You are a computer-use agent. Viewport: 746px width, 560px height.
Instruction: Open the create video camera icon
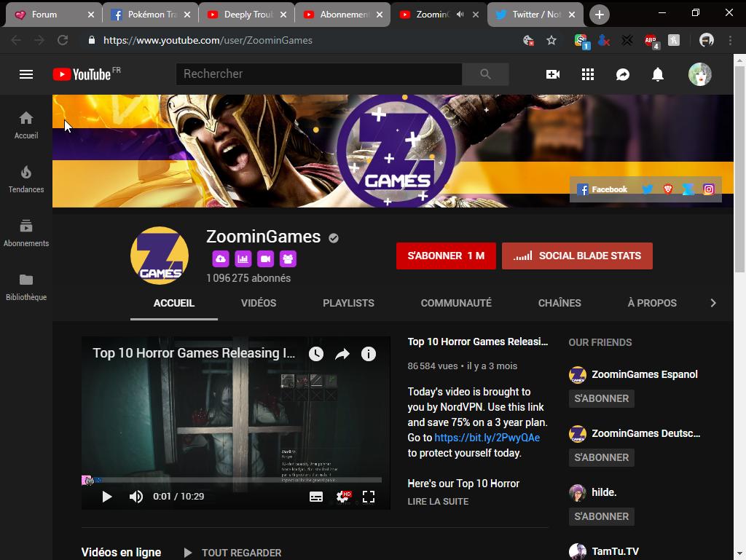point(553,74)
